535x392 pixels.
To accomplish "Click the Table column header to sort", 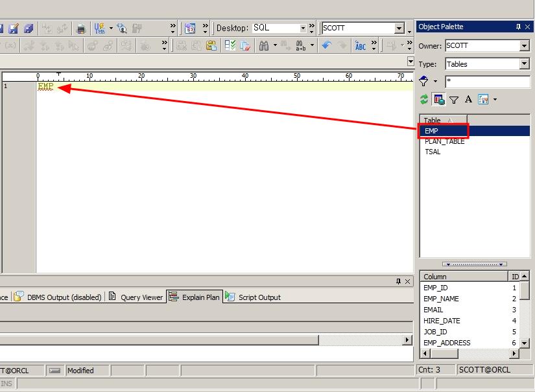I will click(x=443, y=121).
